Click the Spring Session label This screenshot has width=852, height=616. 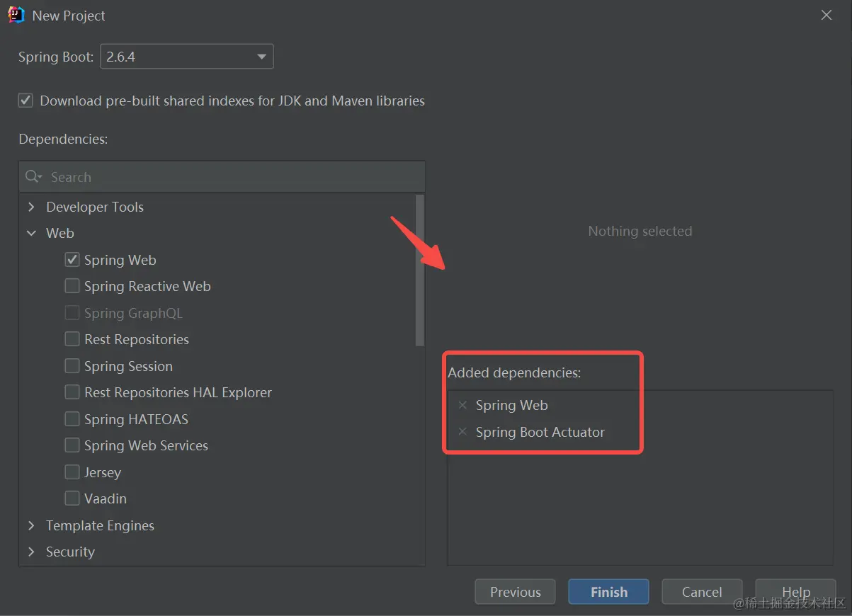128,366
